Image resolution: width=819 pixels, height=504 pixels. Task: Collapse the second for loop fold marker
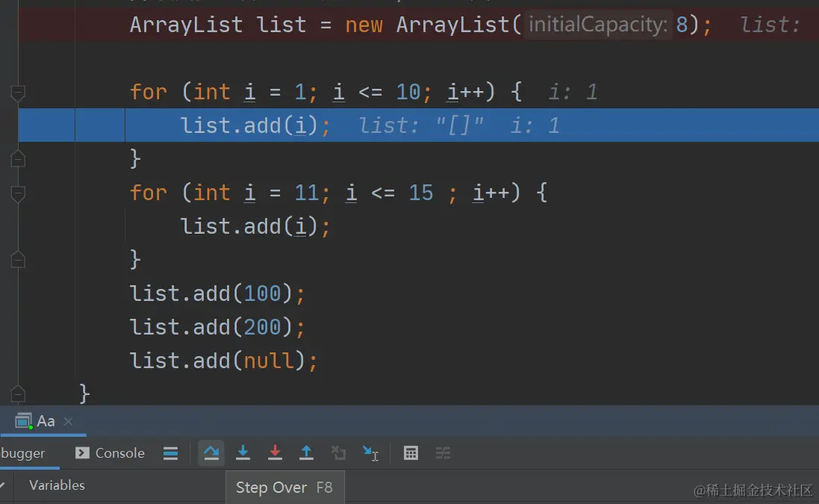click(18, 194)
